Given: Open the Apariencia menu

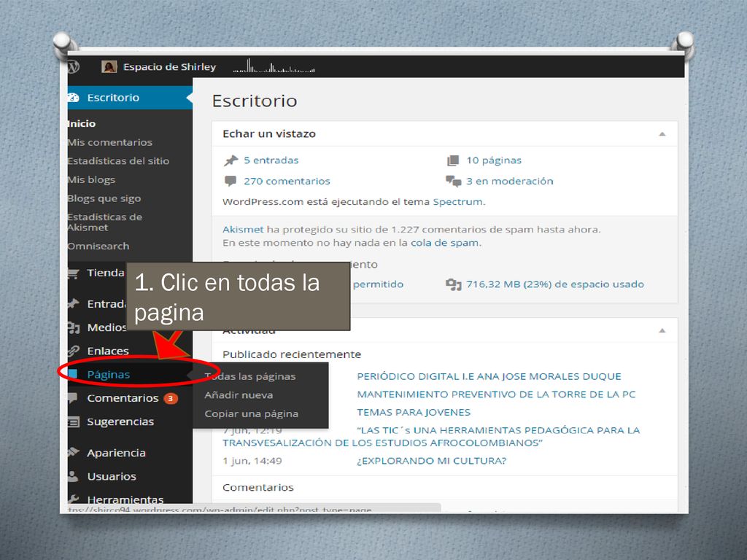Looking at the screenshot, I should pos(116,453).
